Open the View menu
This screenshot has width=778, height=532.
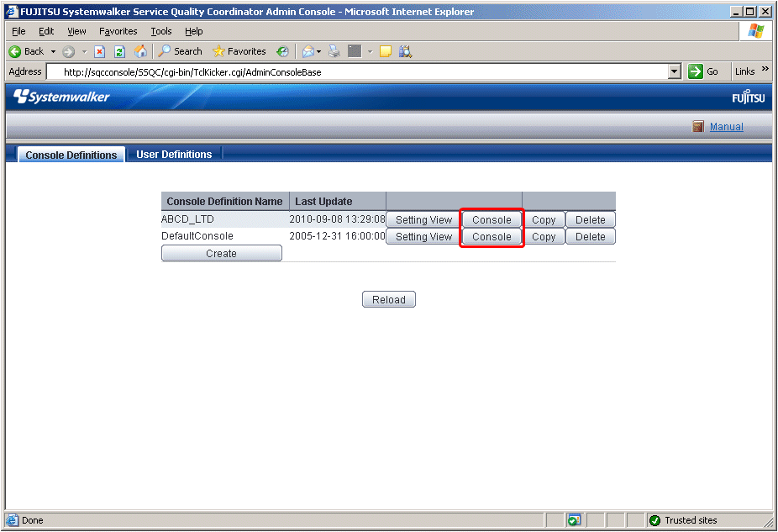click(x=76, y=31)
